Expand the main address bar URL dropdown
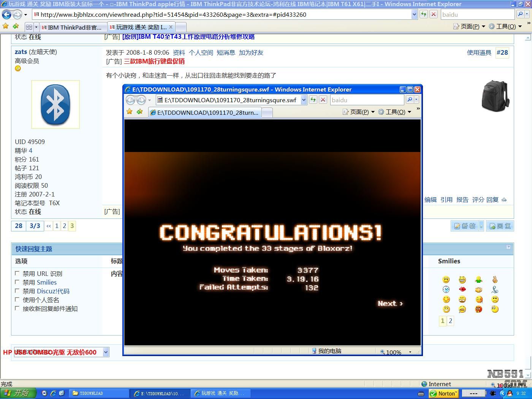532x399 pixels. click(414, 14)
